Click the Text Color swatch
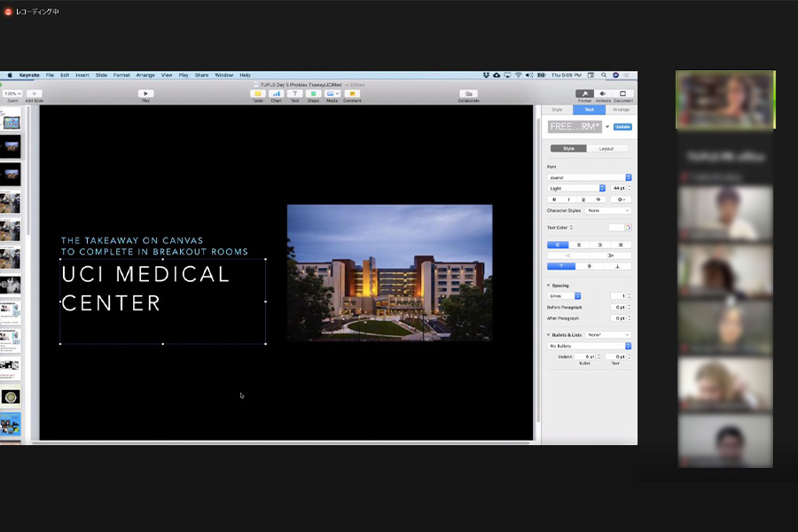Image resolution: width=798 pixels, height=532 pixels. tap(616, 228)
